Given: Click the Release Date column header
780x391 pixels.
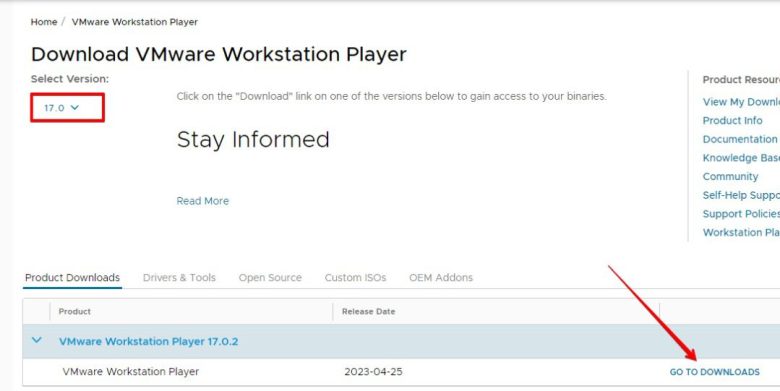Looking at the screenshot, I should click(x=369, y=311).
